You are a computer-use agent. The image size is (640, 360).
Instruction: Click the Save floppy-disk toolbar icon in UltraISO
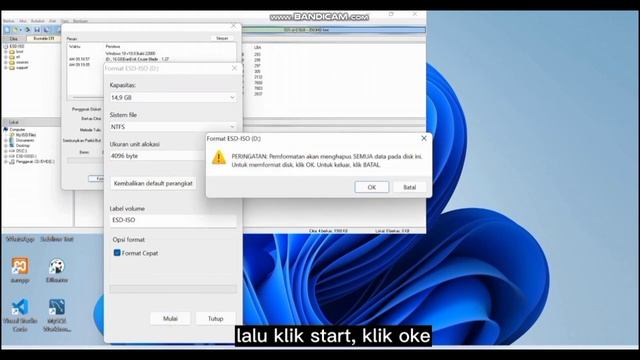point(37,30)
